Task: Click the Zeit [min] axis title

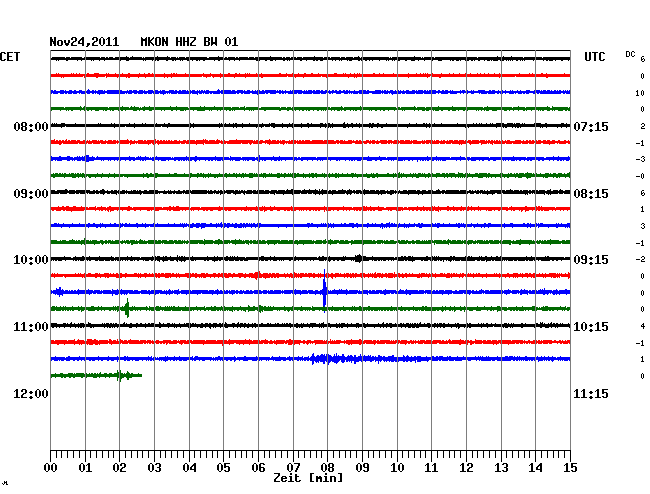Action: 308,478
